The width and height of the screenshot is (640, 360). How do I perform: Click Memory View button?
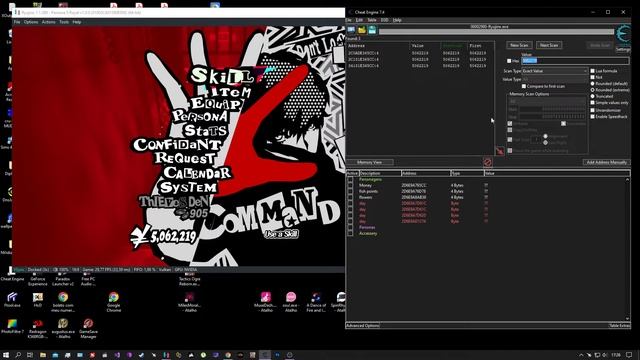pyautogui.click(x=369, y=162)
